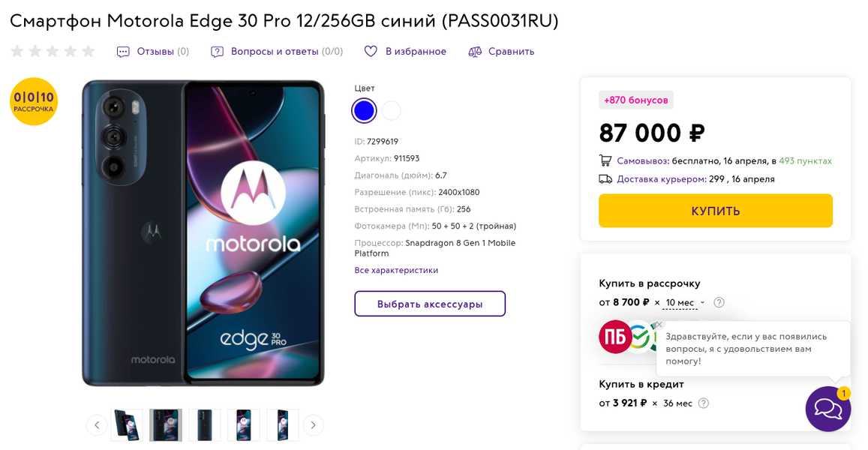Select the third phone thumbnail showing back
The width and height of the screenshot is (868, 450).
(x=205, y=425)
